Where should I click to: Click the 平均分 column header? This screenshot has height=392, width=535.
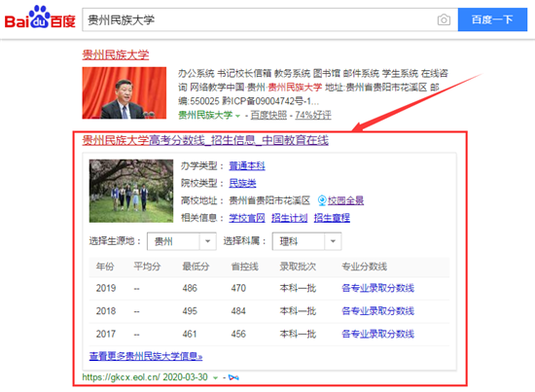point(147,267)
